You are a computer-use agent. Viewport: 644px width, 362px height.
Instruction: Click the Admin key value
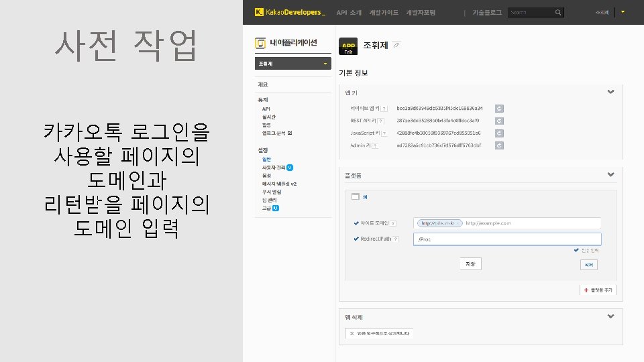pos(439,145)
